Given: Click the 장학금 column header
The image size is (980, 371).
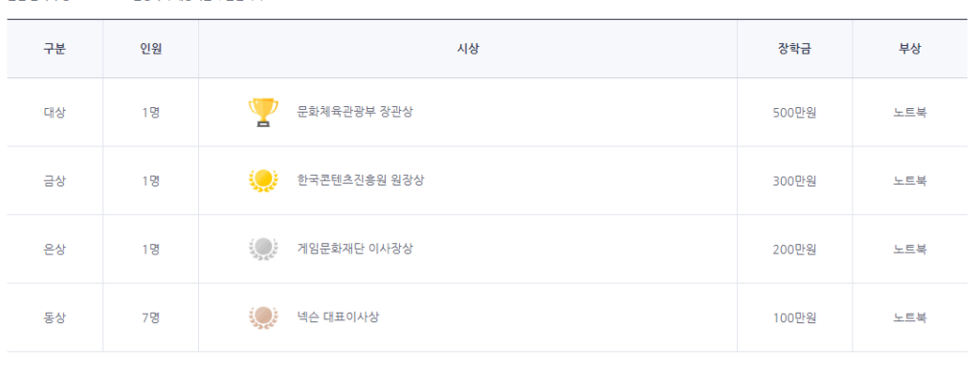Looking at the screenshot, I should point(794,50).
